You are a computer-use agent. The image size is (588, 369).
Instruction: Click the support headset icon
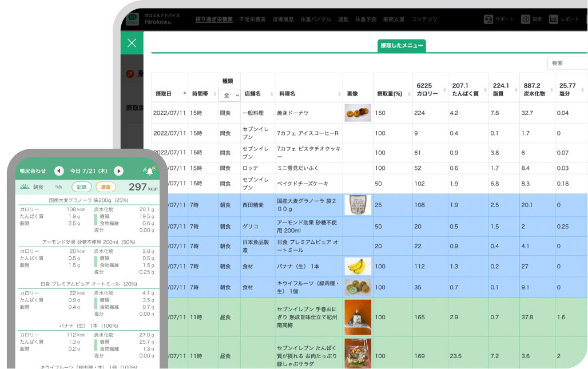488,19
